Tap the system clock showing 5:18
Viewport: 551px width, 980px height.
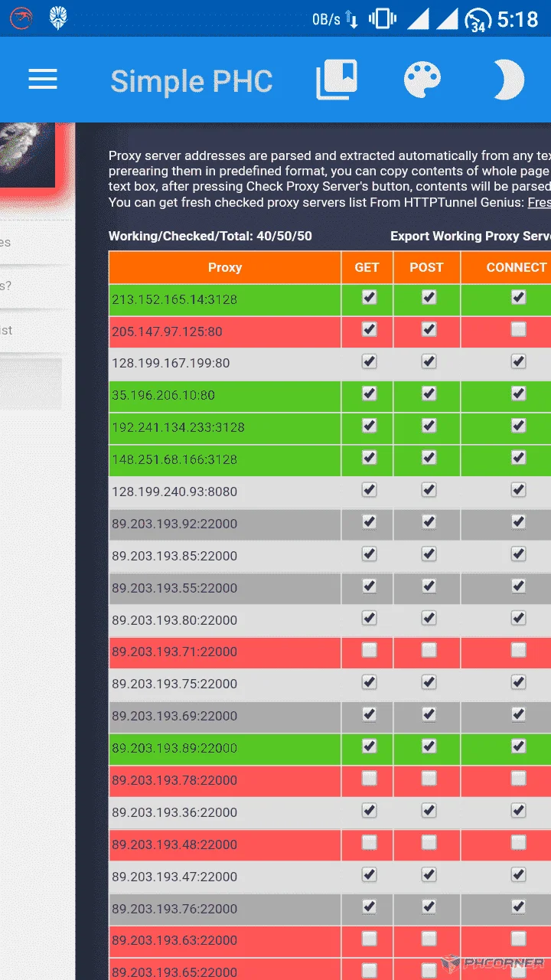tap(518, 19)
